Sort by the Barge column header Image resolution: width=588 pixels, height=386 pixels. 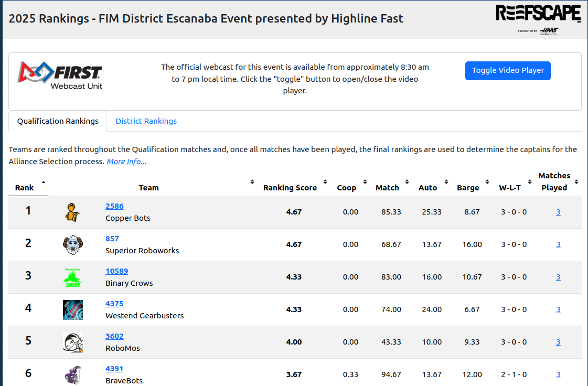(468, 187)
